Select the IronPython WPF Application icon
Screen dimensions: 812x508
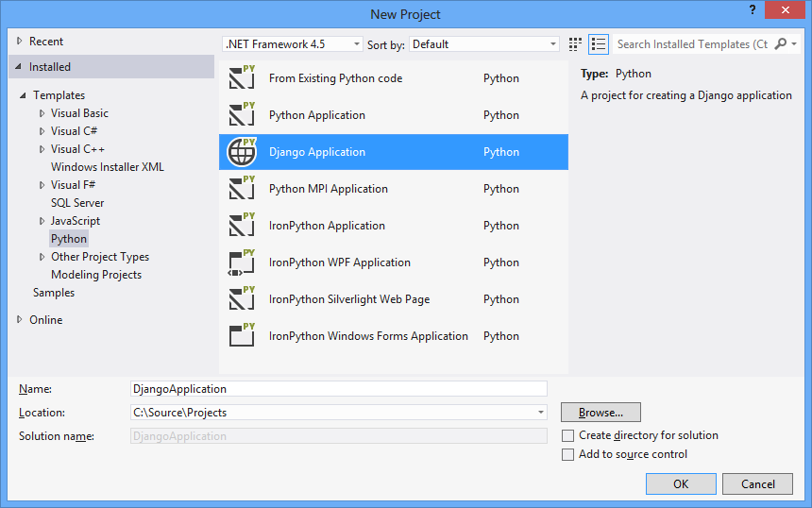242,262
